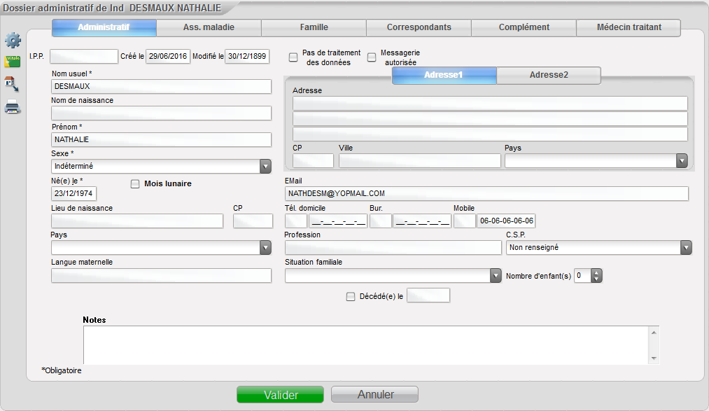The height and width of the screenshot is (411, 709).
Task: Click the Nombre d'enfant(s) stepper arrows
Action: [597, 276]
